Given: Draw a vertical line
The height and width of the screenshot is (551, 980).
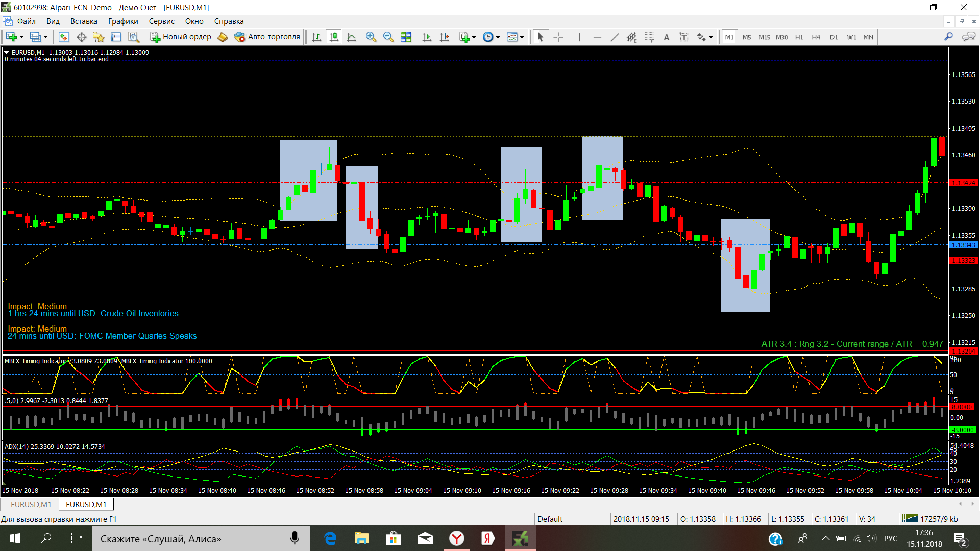Looking at the screenshot, I should click(580, 37).
